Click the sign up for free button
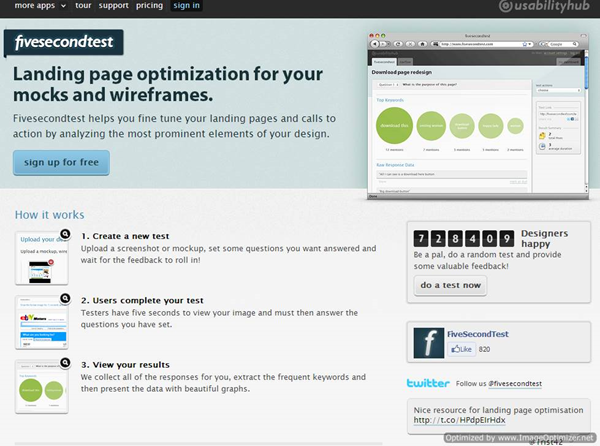This screenshot has width=600, height=446. coord(61,163)
